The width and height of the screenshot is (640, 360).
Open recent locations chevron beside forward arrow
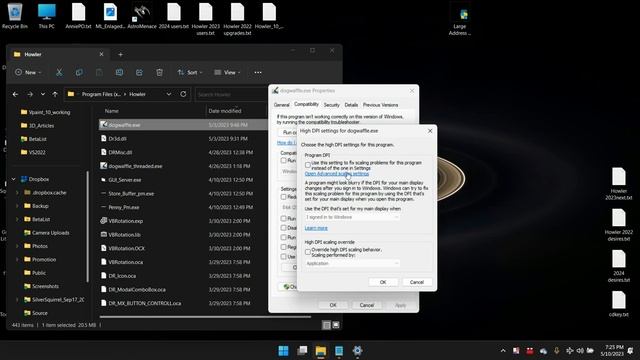click(43, 94)
